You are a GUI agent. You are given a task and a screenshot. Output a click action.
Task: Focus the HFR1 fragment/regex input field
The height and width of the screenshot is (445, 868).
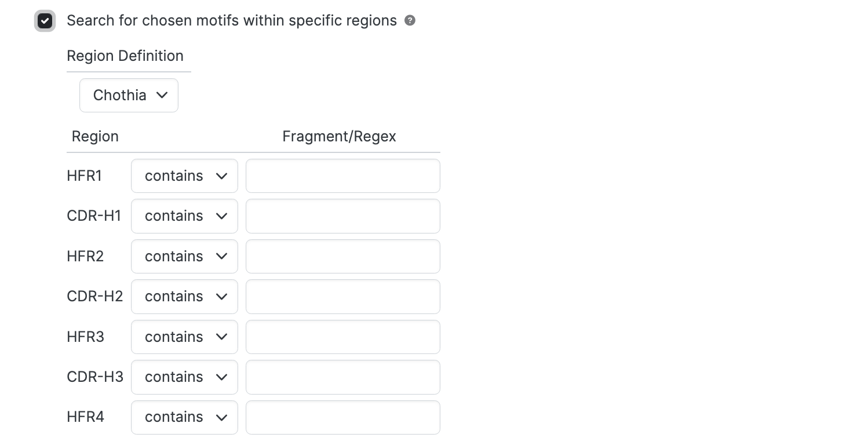343,176
